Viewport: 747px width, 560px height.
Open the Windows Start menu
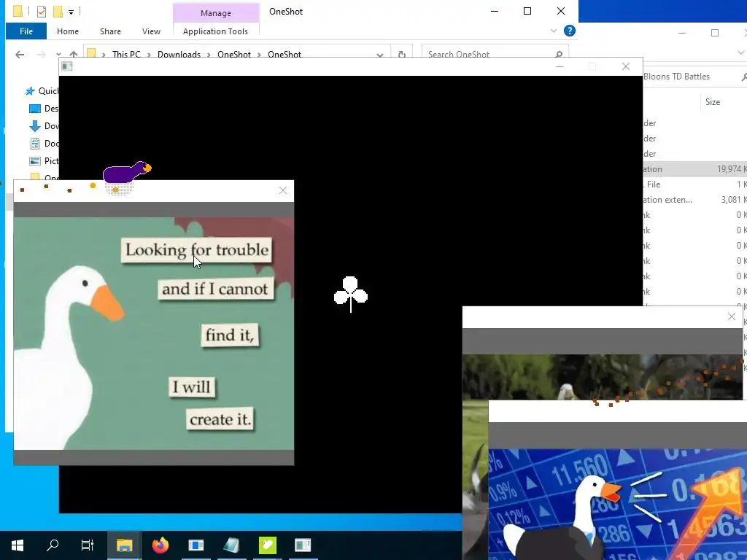coord(18,545)
